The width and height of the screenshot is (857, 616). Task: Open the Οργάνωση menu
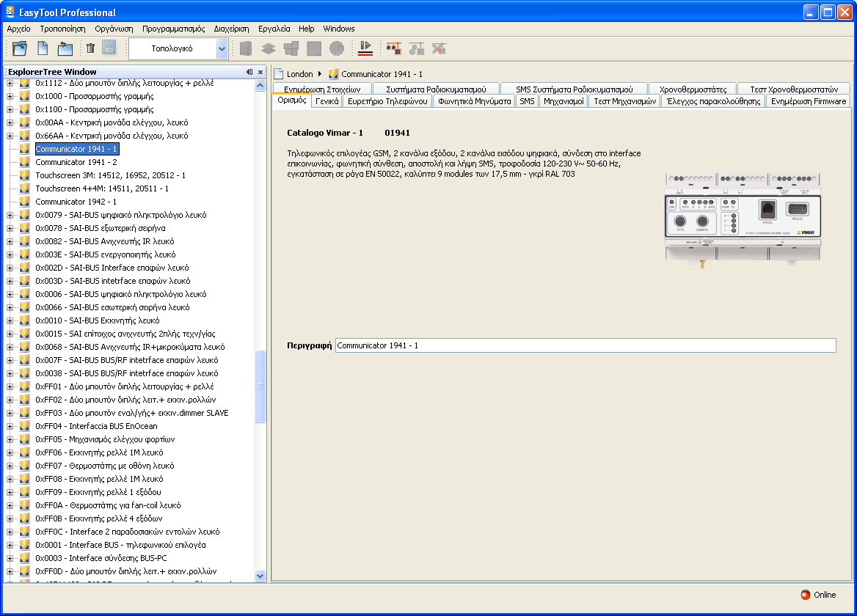point(114,29)
